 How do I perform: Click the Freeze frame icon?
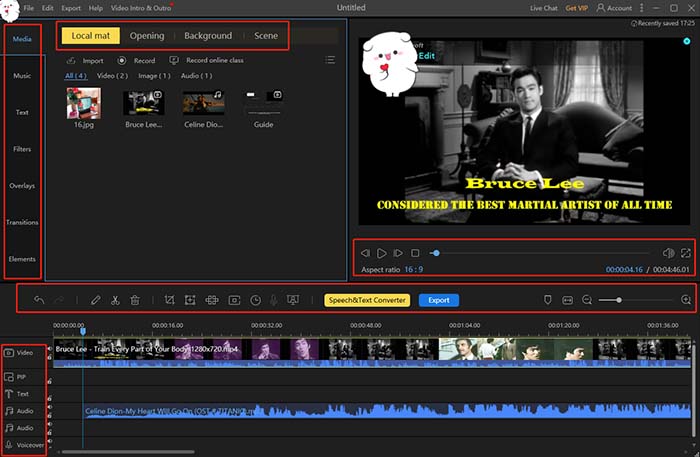[x=234, y=300]
